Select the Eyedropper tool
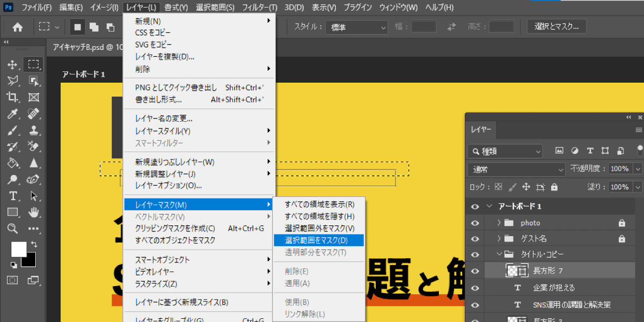Image resolution: width=644 pixels, height=322 pixels. (13, 114)
